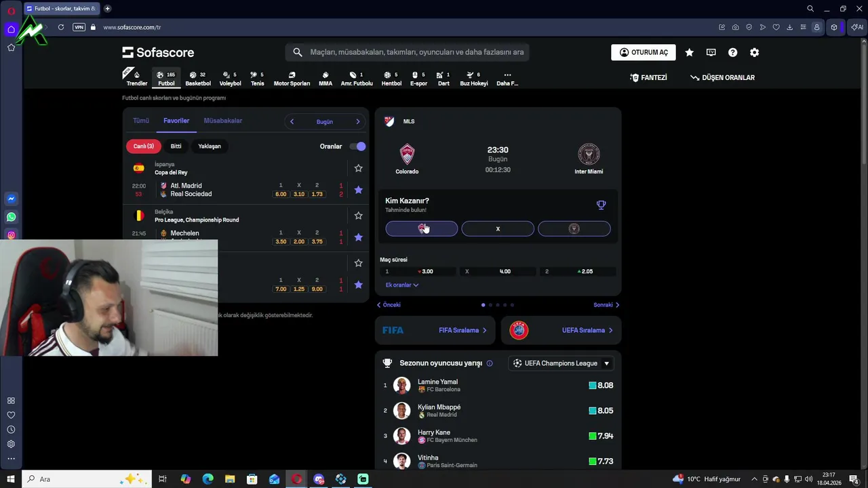Open Instagram in Opera sidebar

pos(11,235)
